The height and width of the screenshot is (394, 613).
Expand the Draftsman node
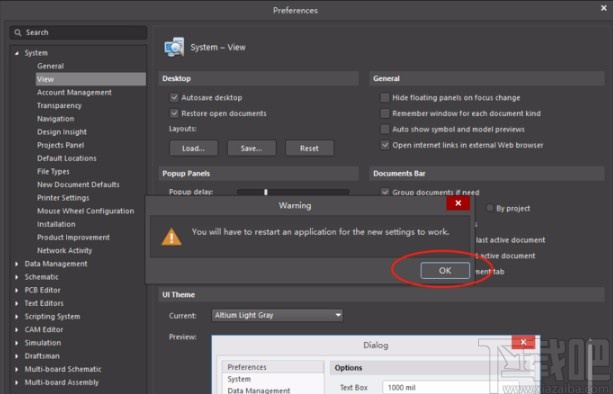[16, 356]
